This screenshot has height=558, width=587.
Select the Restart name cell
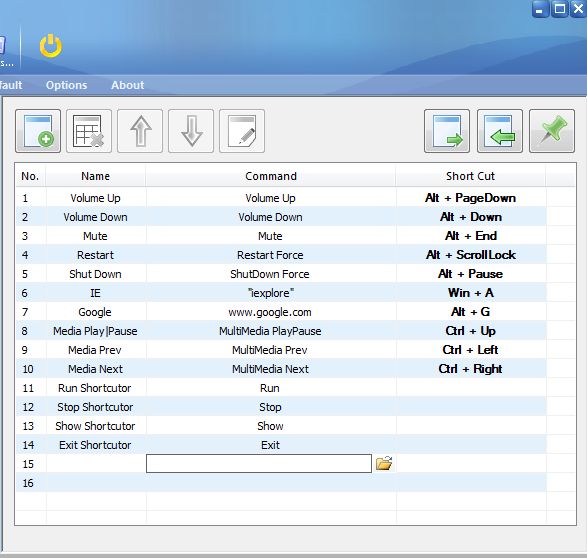click(x=95, y=255)
